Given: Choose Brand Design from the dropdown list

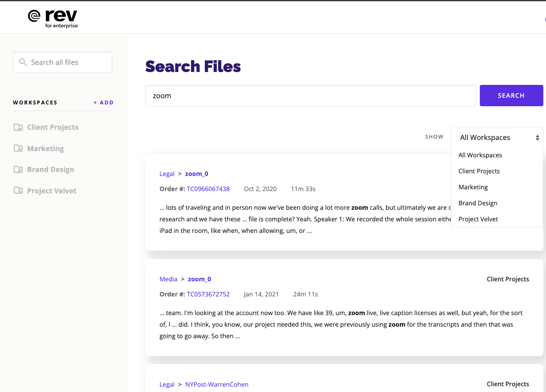Looking at the screenshot, I should click(x=478, y=203).
